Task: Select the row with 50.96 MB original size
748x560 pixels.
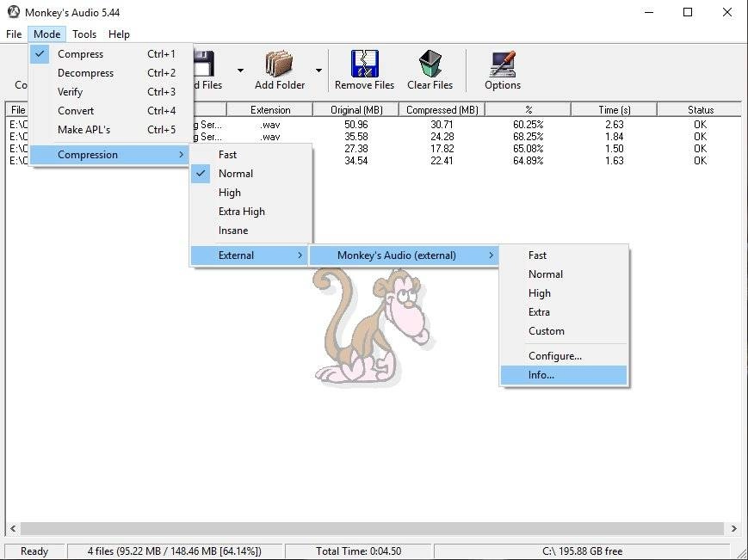Action: (x=374, y=125)
